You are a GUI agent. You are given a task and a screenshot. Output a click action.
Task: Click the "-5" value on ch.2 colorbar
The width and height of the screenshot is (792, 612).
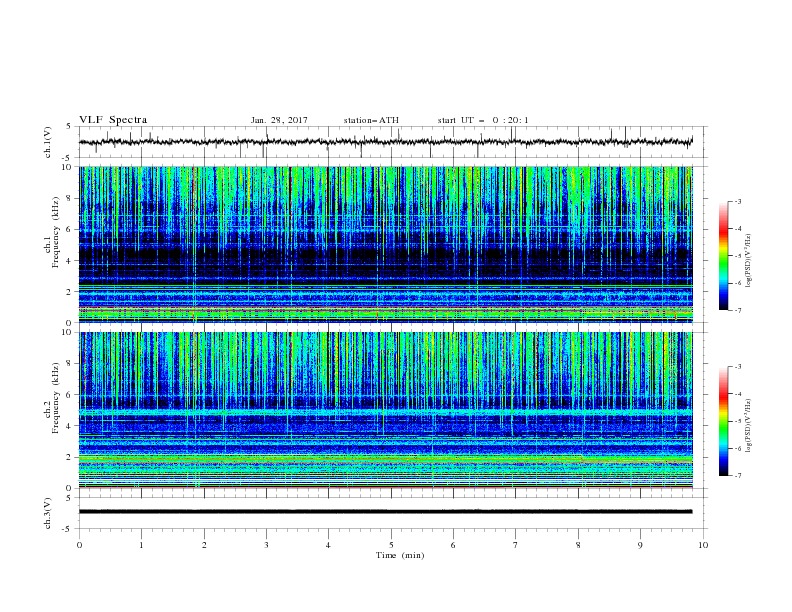click(x=737, y=421)
